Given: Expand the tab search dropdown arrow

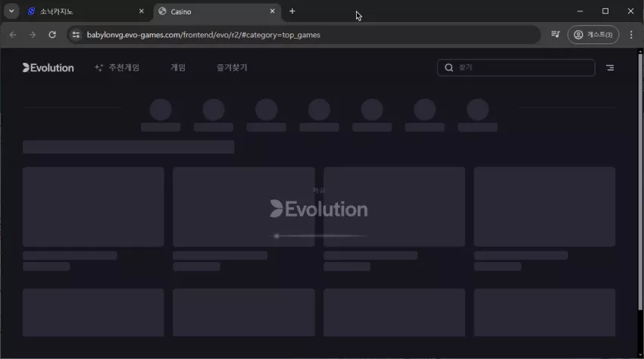Looking at the screenshot, I should click(11, 11).
